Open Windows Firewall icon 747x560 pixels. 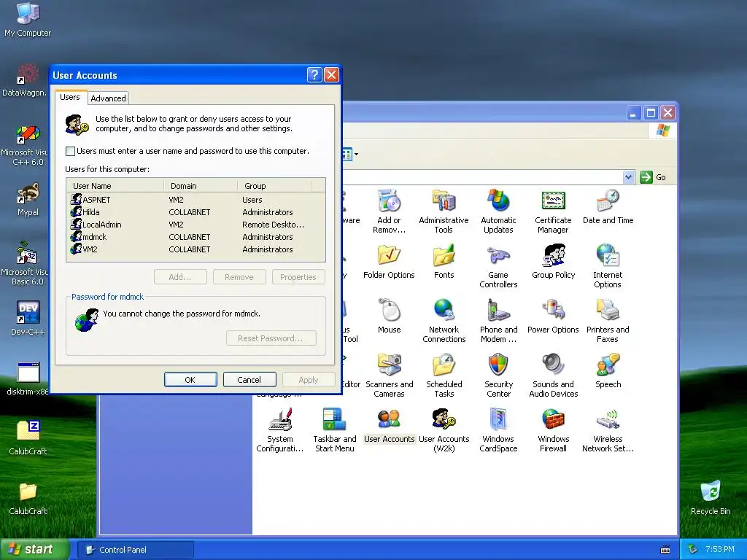point(553,430)
